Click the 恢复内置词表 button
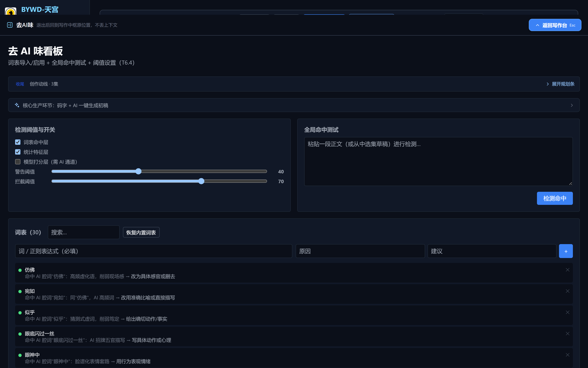Viewport: 588px width, 368px height. pyautogui.click(x=141, y=232)
